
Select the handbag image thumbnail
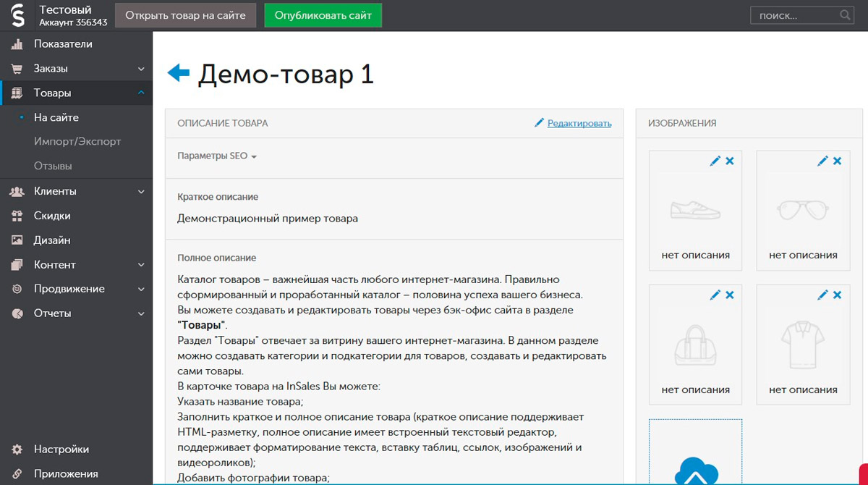point(695,345)
